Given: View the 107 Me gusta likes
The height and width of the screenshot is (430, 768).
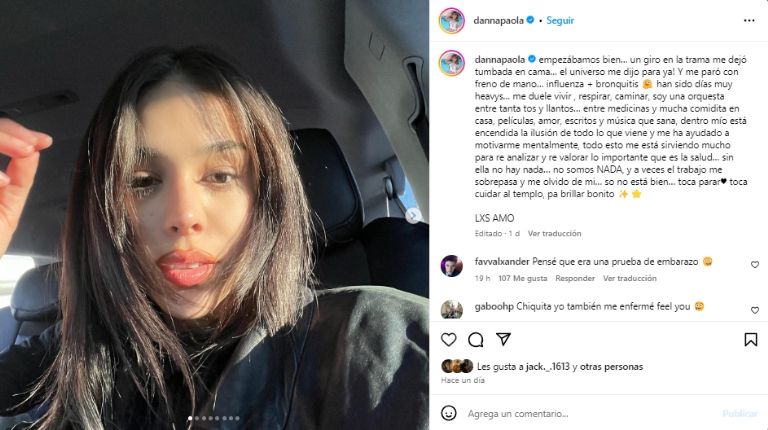Looking at the screenshot, I should coord(523,278).
